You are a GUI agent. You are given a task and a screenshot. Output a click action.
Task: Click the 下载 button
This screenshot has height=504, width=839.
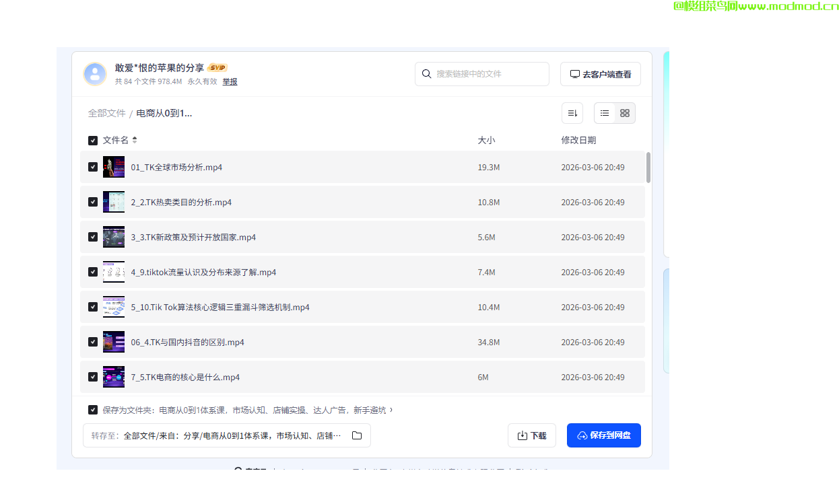click(x=531, y=435)
